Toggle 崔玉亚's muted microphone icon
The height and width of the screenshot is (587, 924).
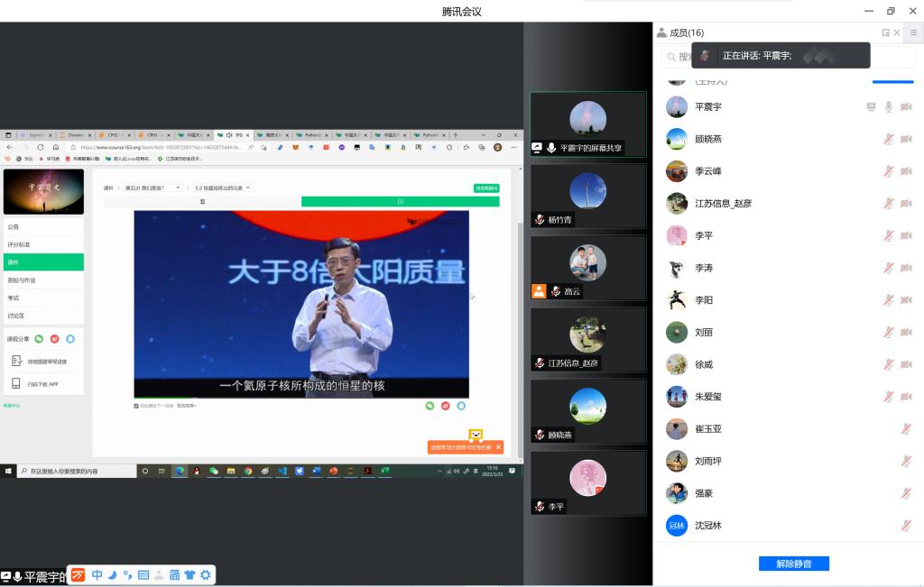coord(906,428)
